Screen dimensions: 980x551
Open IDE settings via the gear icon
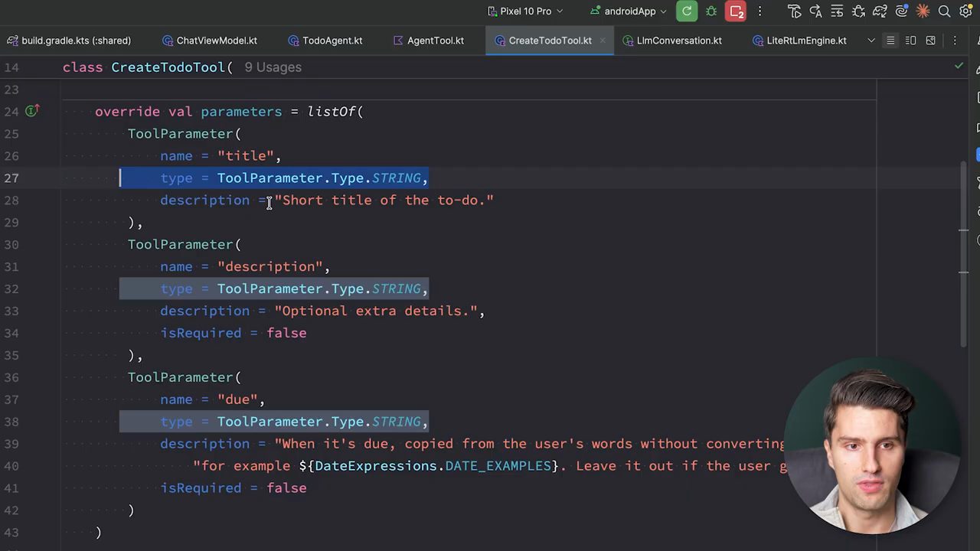tap(965, 11)
